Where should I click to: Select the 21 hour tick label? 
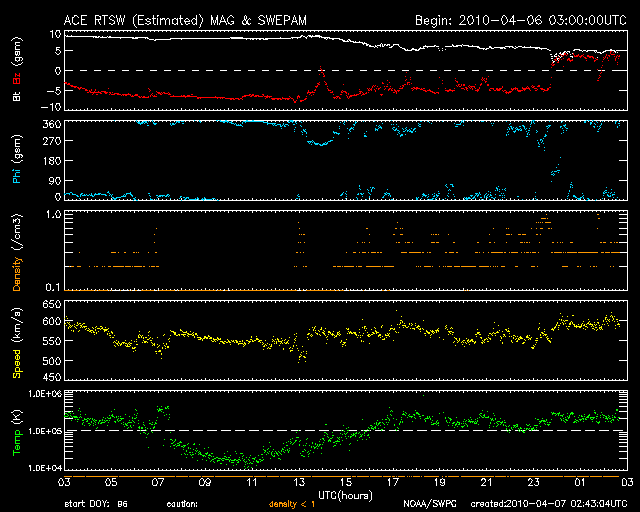(485, 483)
